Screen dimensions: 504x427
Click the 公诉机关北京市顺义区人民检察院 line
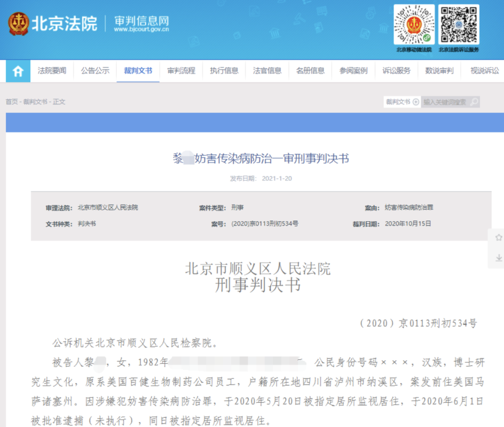(x=135, y=343)
